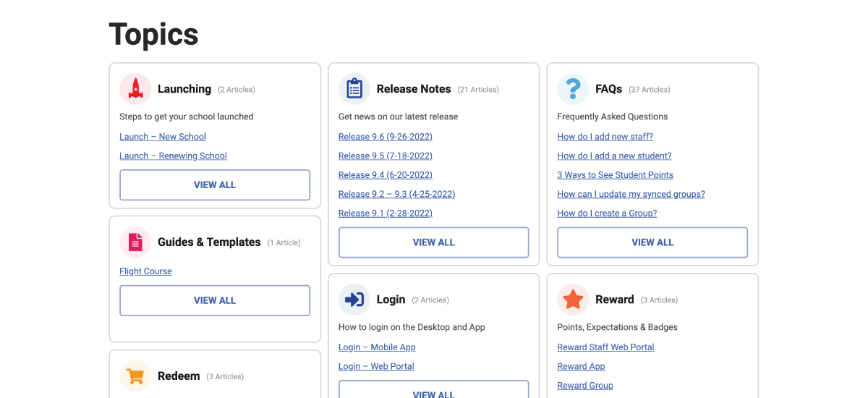Click the blue question mark FAQs icon
Viewport: 868px width, 398px height.
(573, 89)
